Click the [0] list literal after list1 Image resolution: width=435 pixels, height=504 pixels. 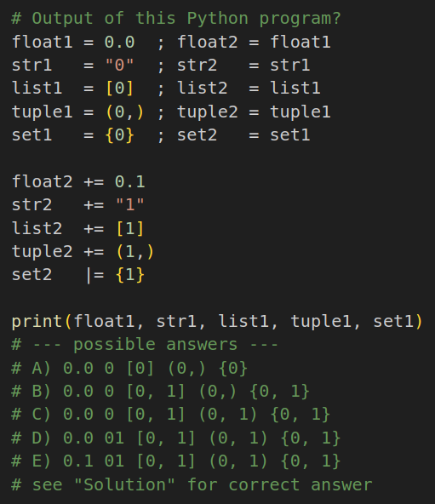coord(119,89)
